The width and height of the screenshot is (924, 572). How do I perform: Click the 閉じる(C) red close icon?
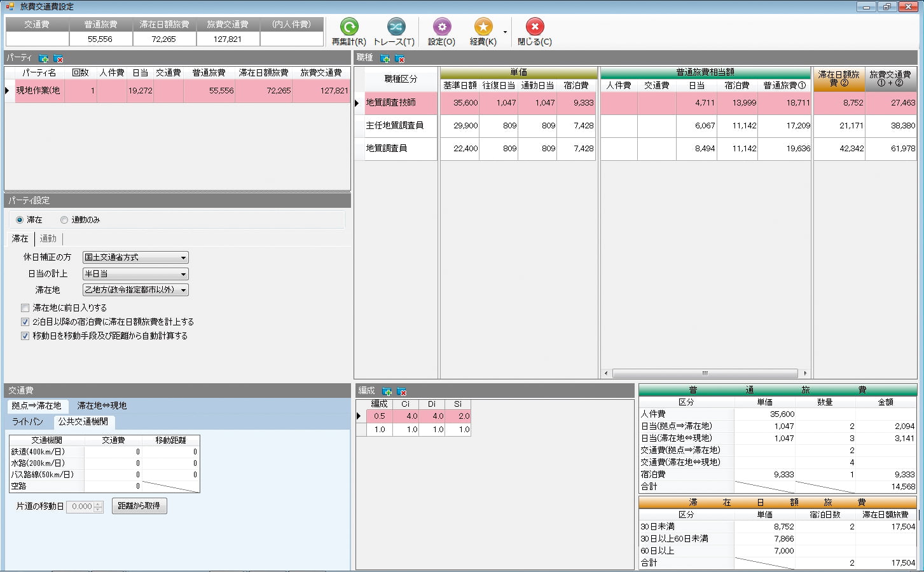534,27
